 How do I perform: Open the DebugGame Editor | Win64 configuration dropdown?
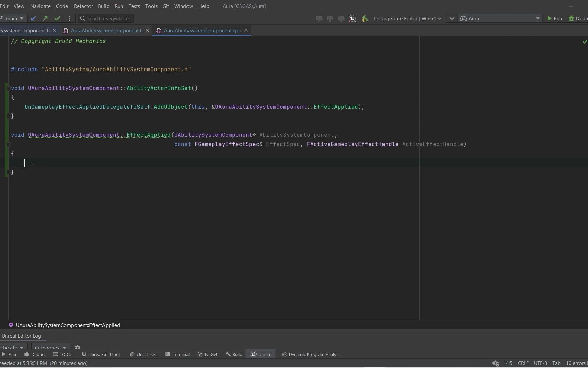pyautogui.click(x=407, y=19)
